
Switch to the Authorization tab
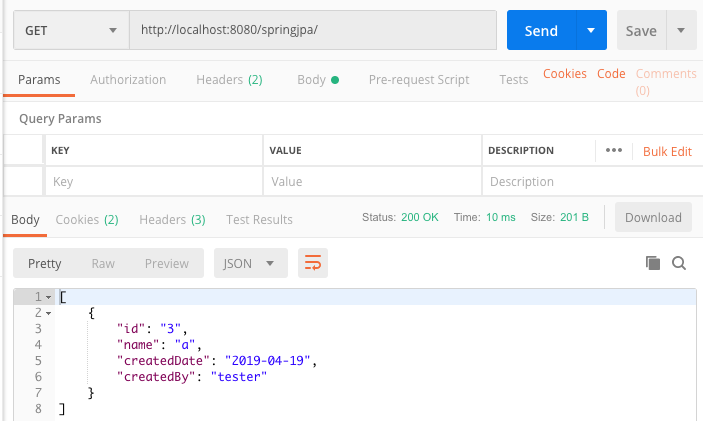128,80
